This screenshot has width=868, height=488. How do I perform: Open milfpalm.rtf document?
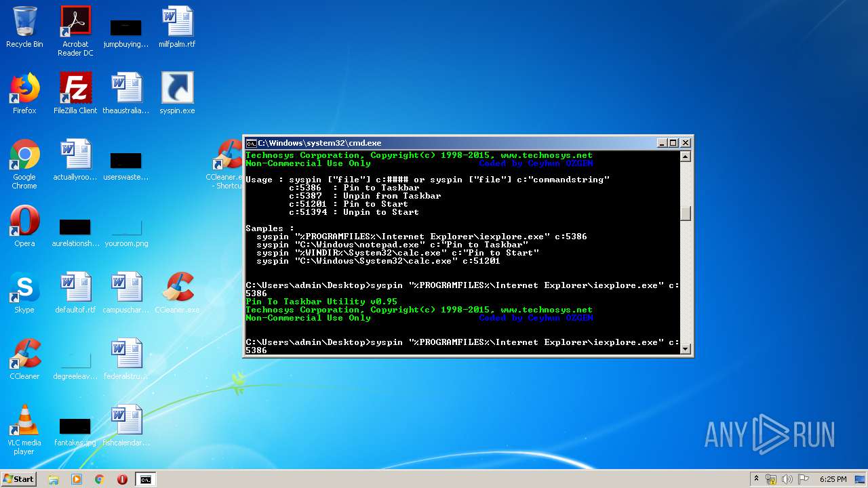click(177, 28)
